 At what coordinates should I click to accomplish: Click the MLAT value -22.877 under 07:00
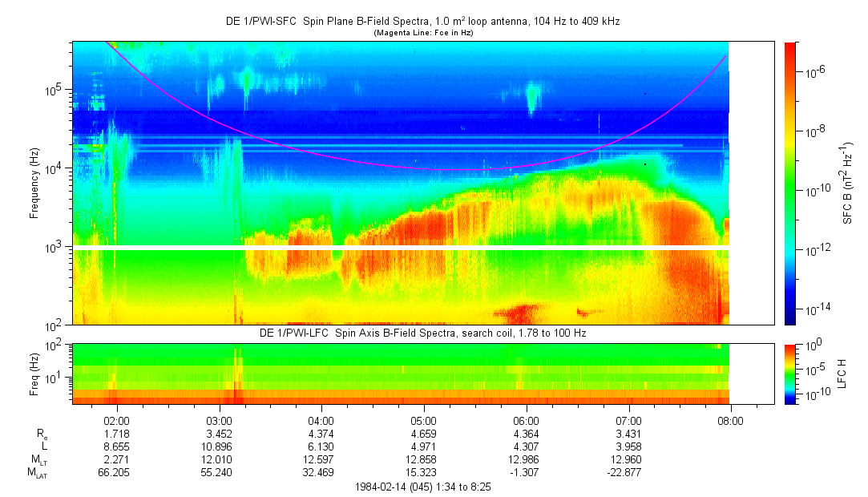pyautogui.click(x=627, y=474)
